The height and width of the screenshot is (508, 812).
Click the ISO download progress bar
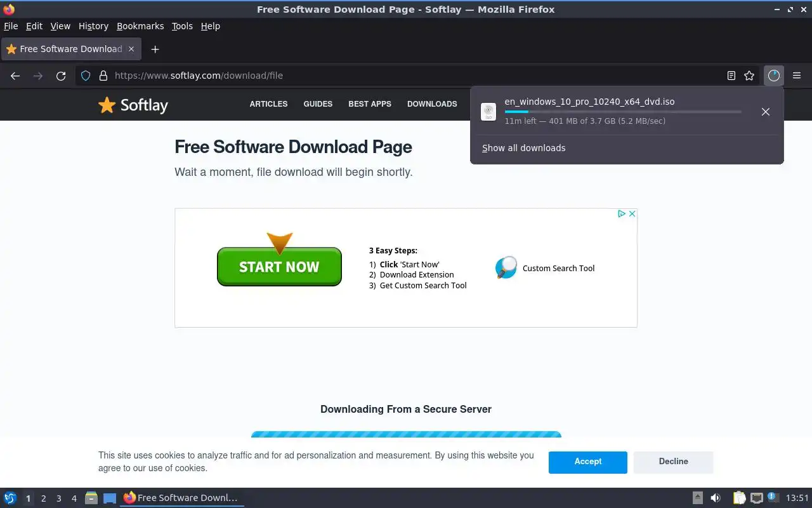click(623, 112)
